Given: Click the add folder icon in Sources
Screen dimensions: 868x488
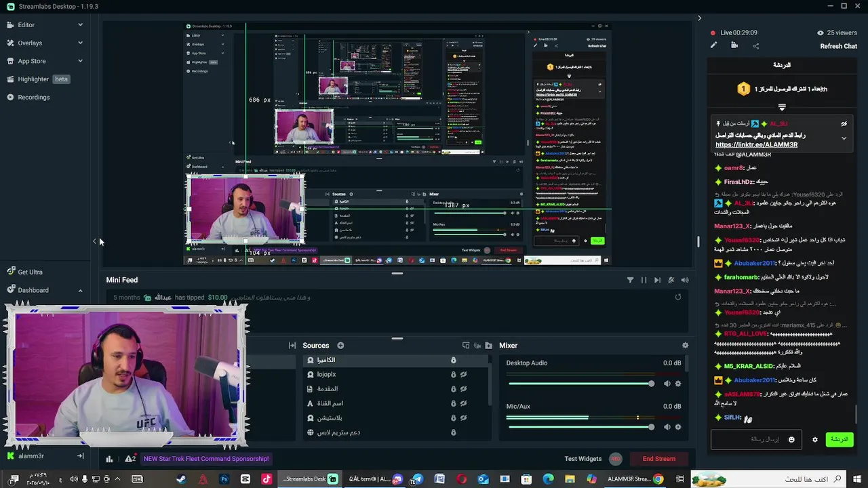Looking at the screenshot, I should [489, 346].
